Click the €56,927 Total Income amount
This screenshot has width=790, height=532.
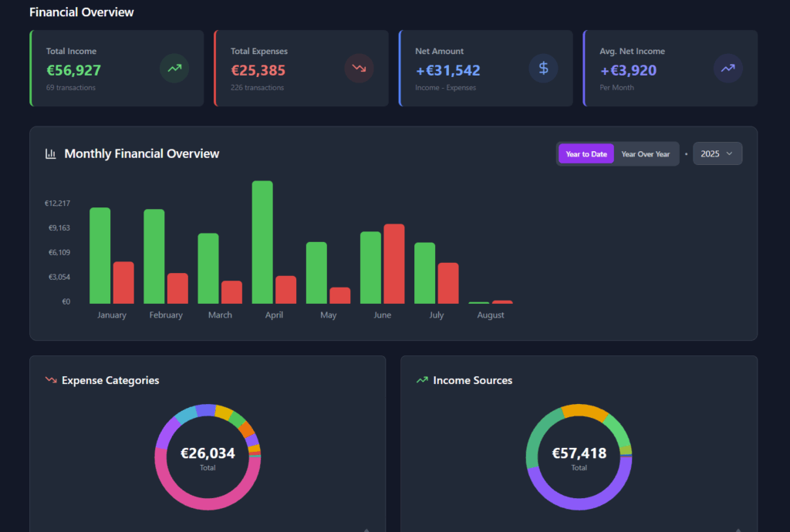(73, 70)
